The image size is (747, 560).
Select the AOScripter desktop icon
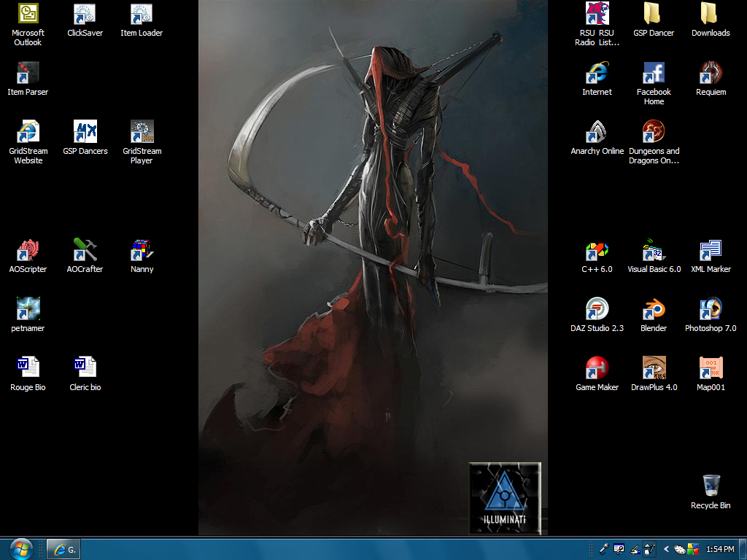point(28,251)
